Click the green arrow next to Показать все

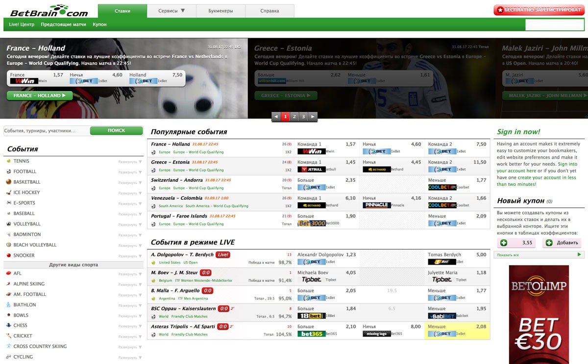coord(579,255)
